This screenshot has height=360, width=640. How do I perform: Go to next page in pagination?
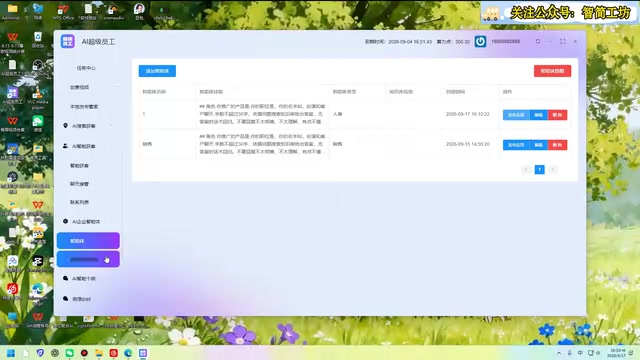pyautogui.click(x=553, y=169)
